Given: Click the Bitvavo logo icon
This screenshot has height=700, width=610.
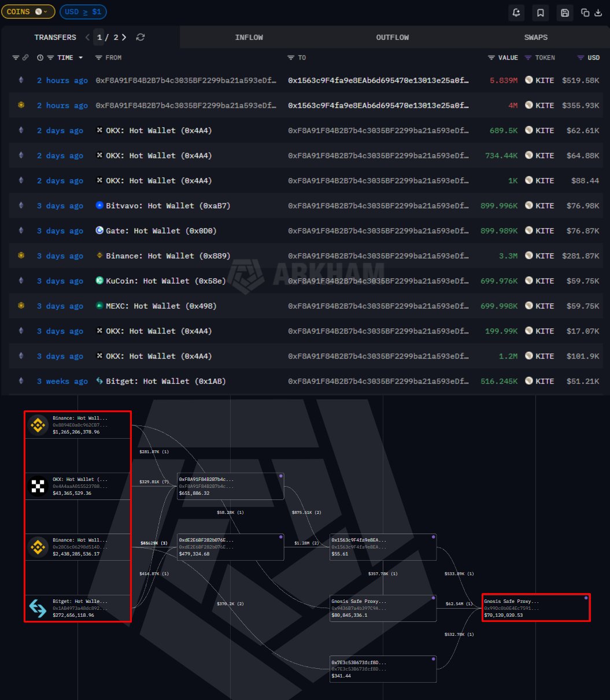Looking at the screenshot, I should tap(99, 206).
